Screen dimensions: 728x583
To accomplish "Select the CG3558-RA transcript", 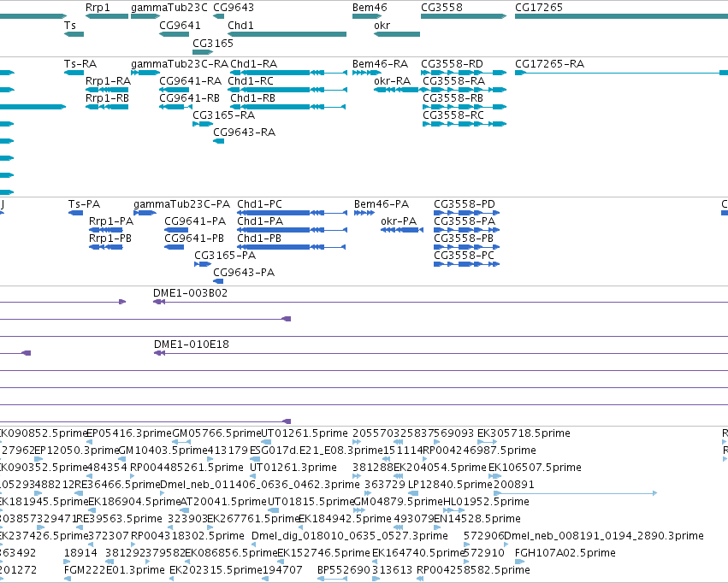I will pyautogui.click(x=465, y=90).
